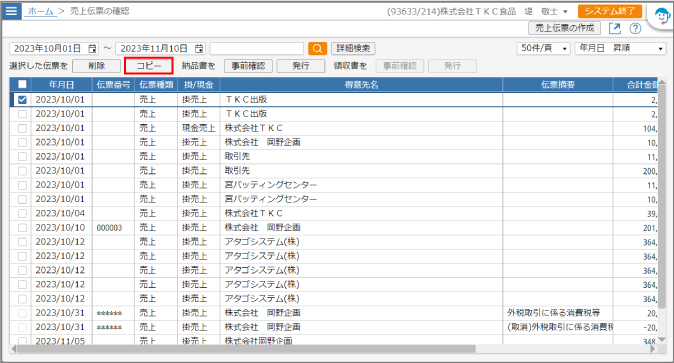674x363 pixels.
Task: Click 外税取引に係る消費税等 summary cell
Action: 558,313
